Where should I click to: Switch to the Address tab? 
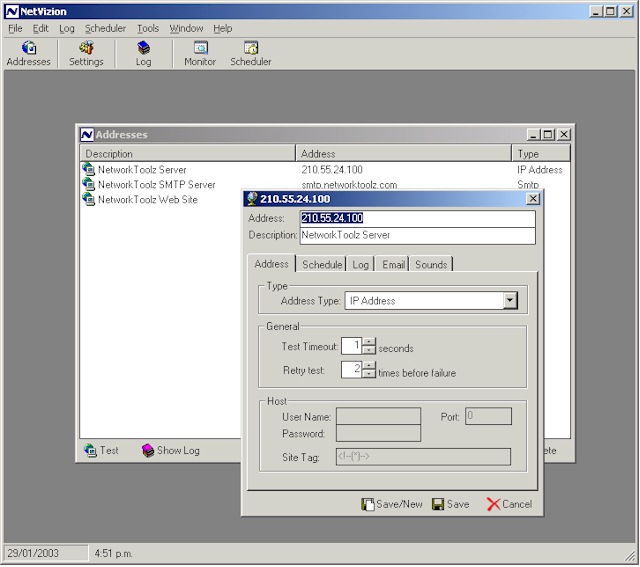pos(271,264)
